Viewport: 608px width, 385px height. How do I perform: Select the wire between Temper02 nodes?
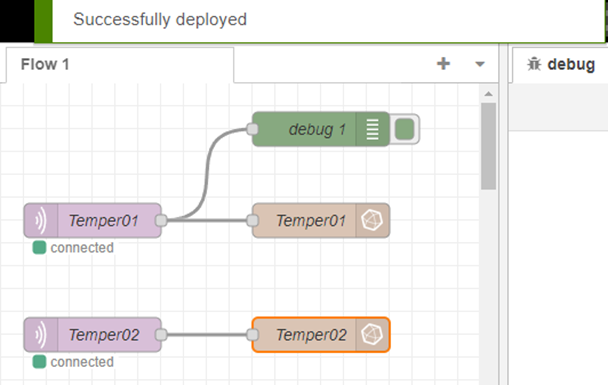(207, 334)
